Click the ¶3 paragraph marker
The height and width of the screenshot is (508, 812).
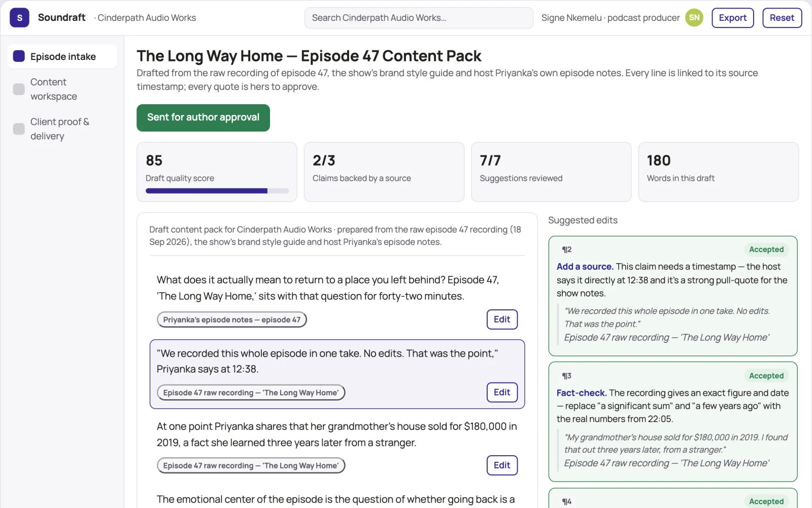(x=566, y=376)
